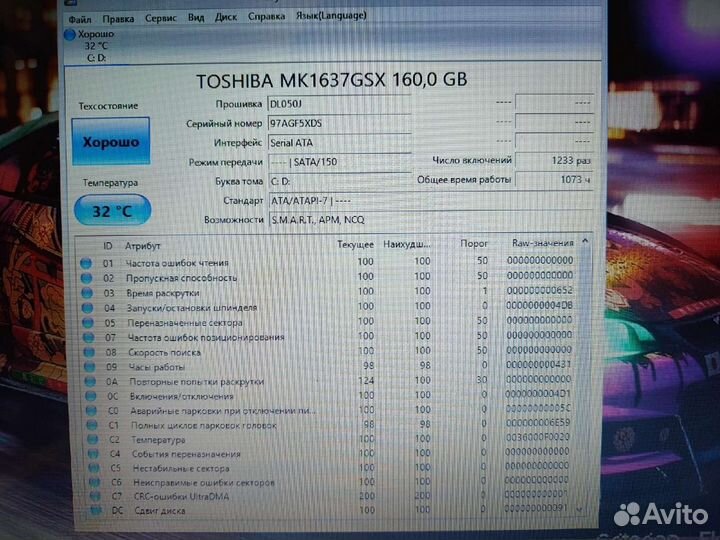Click the top drive status circle icon
This screenshot has height=540, width=720.
point(69,34)
